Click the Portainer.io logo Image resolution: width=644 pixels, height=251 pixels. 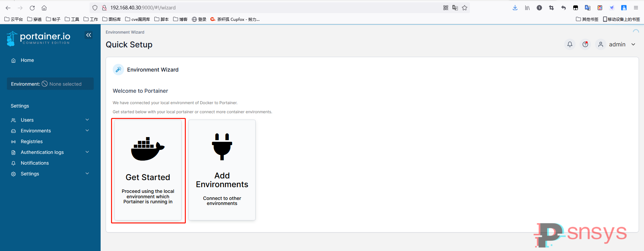(38, 38)
